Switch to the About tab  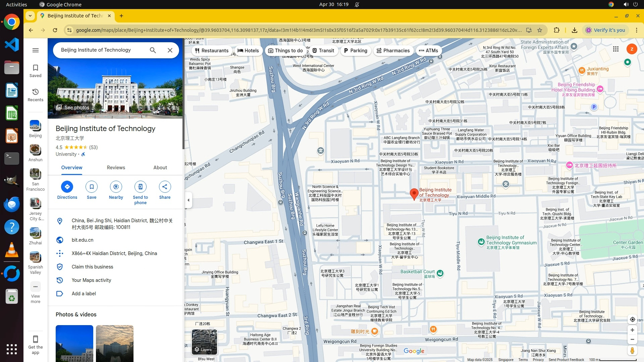tap(160, 168)
